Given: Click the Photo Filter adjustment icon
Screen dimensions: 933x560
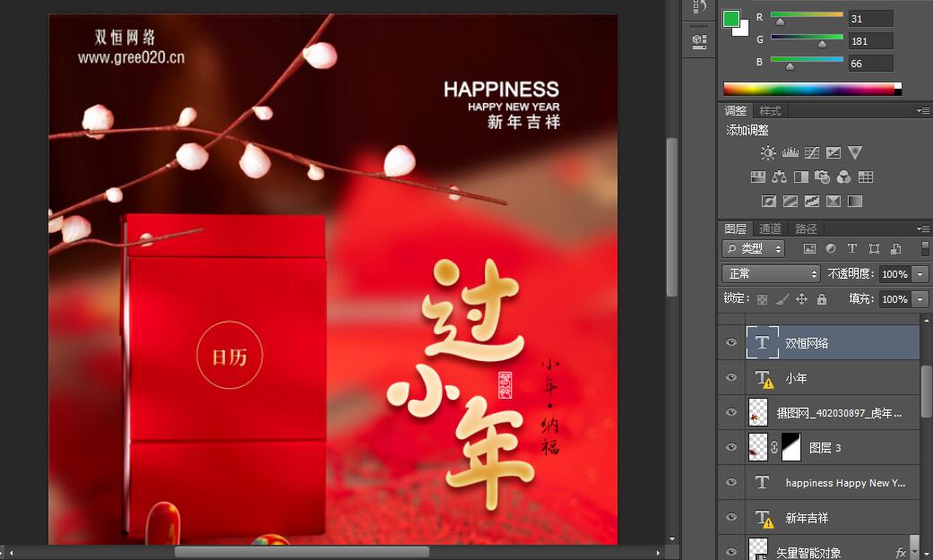Looking at the screenshot, I should 822,177.
